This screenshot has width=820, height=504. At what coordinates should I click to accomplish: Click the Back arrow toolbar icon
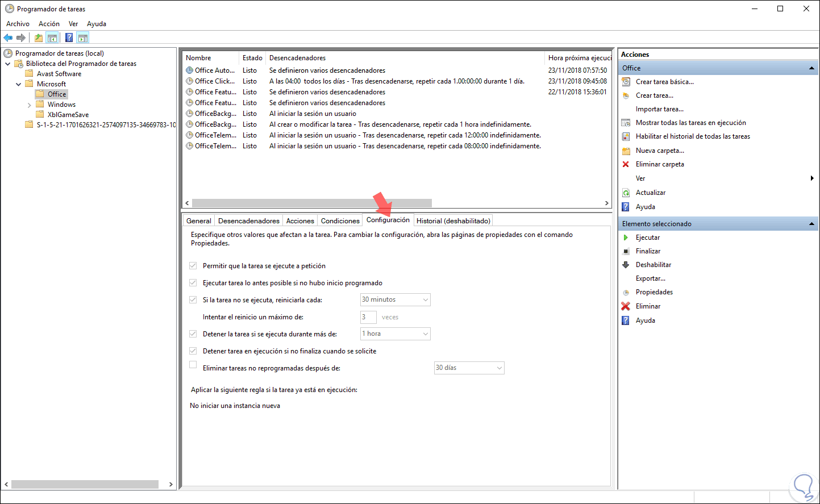(8, 38)
